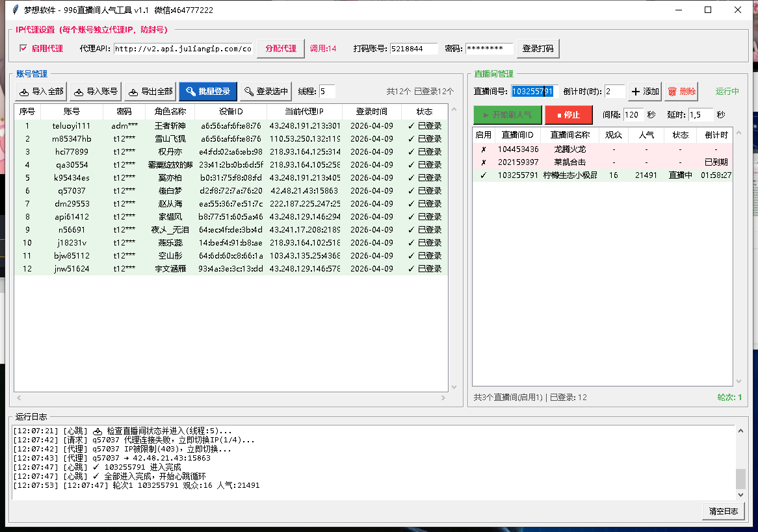Disable room 103255791 in the list
This screenshot has width=758, height=532.
484,175
